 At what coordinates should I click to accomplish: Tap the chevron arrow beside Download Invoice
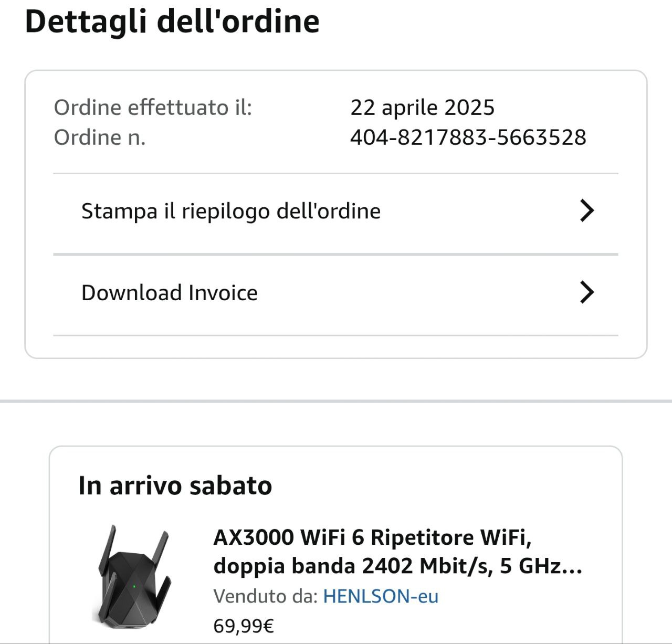click(587, 292)
